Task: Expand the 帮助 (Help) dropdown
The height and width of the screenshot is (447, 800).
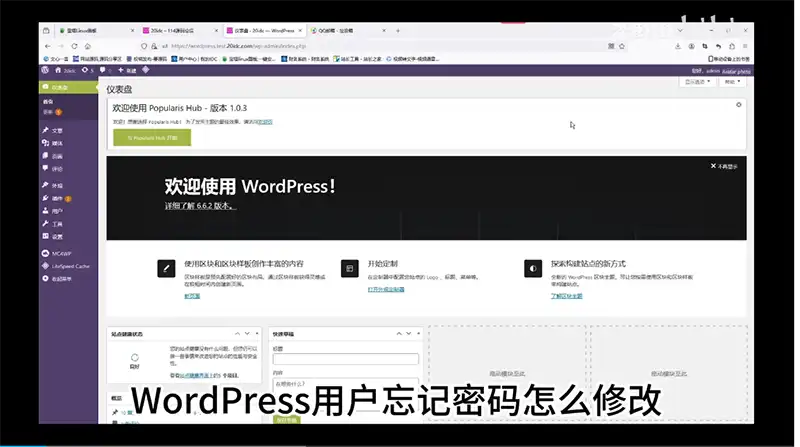Action: pos(735,83)
